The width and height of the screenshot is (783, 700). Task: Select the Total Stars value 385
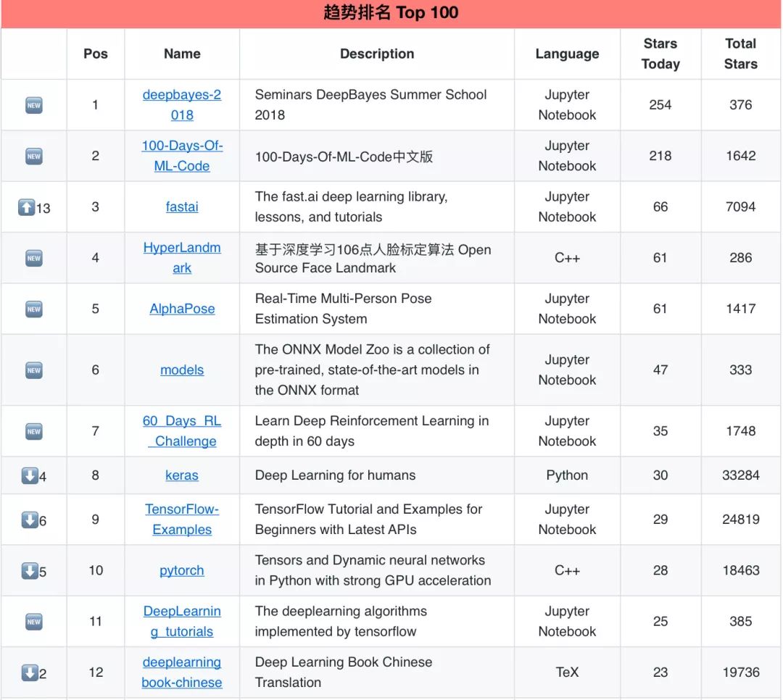(x=740, y=621)
